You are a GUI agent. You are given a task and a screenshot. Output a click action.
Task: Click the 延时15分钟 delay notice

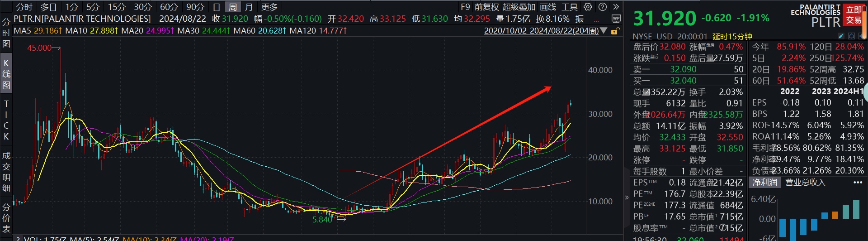point(732,36)
